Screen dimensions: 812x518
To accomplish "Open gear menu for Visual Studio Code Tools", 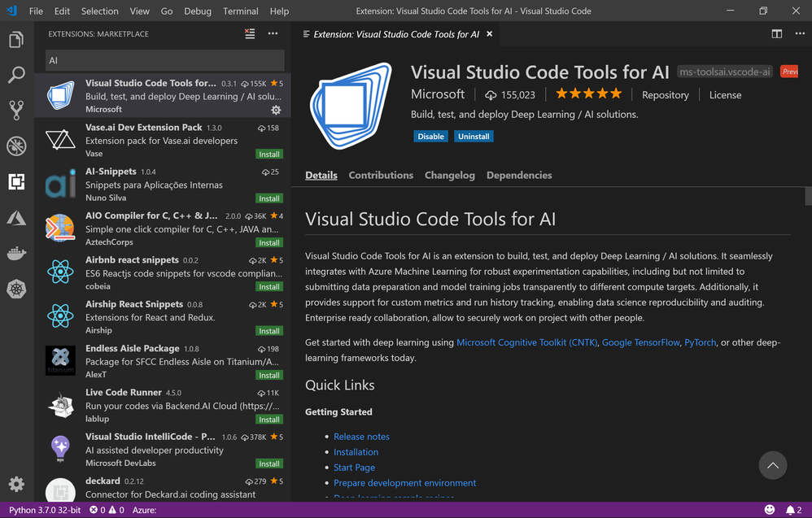I will (x=276, y=110).
